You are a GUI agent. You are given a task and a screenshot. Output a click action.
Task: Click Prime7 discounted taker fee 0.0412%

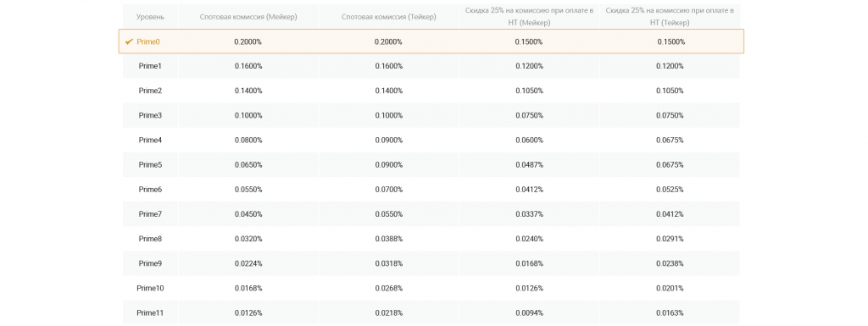(670, 214)
